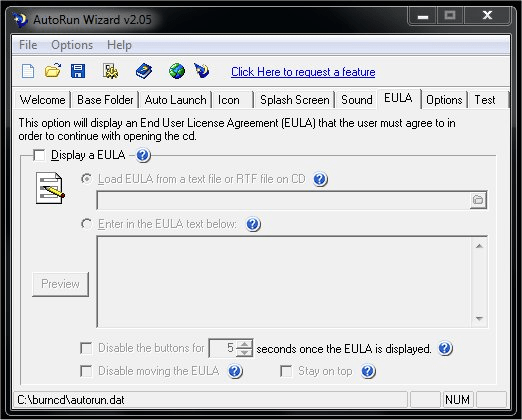
Task: Switch to the Auto Launch tab
Action: pos(175,100)
